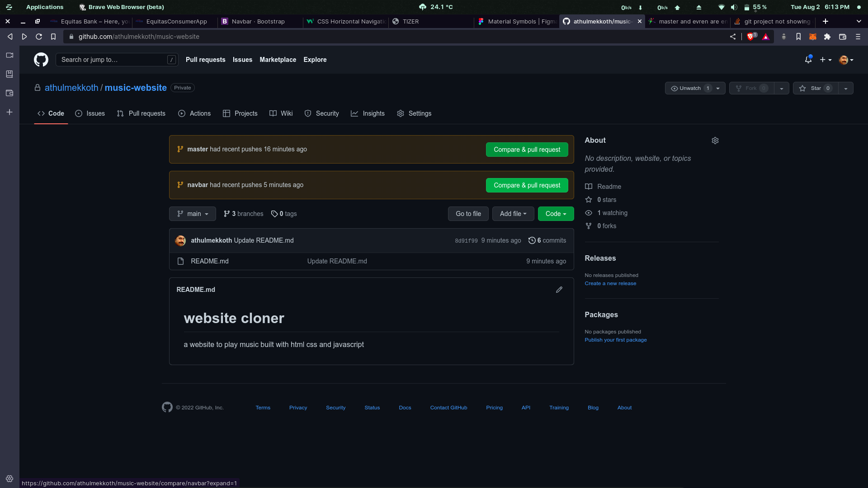
Task: Click athulmekkoth avatar in commit row
Action: [180, 241]
